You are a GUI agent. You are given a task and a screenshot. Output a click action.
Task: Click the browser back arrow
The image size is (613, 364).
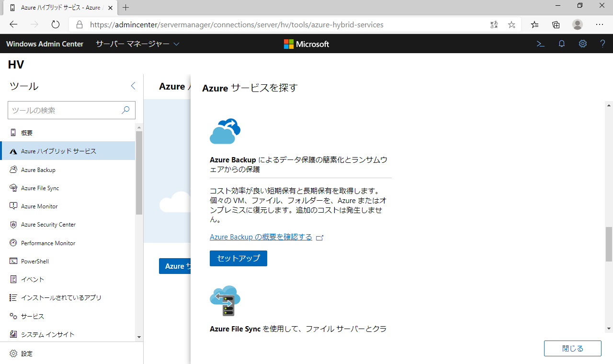point(13,24)
